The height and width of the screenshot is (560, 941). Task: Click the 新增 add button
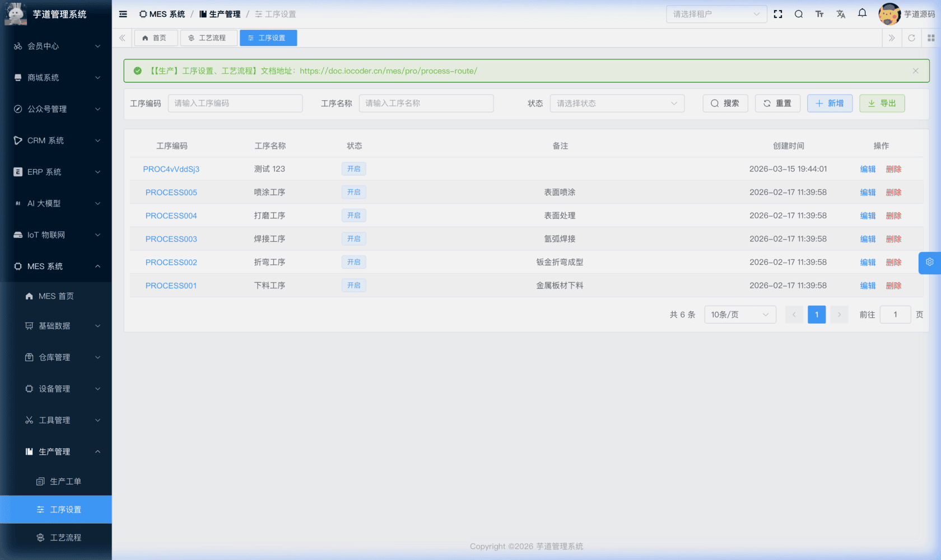[x=830, y=103]
